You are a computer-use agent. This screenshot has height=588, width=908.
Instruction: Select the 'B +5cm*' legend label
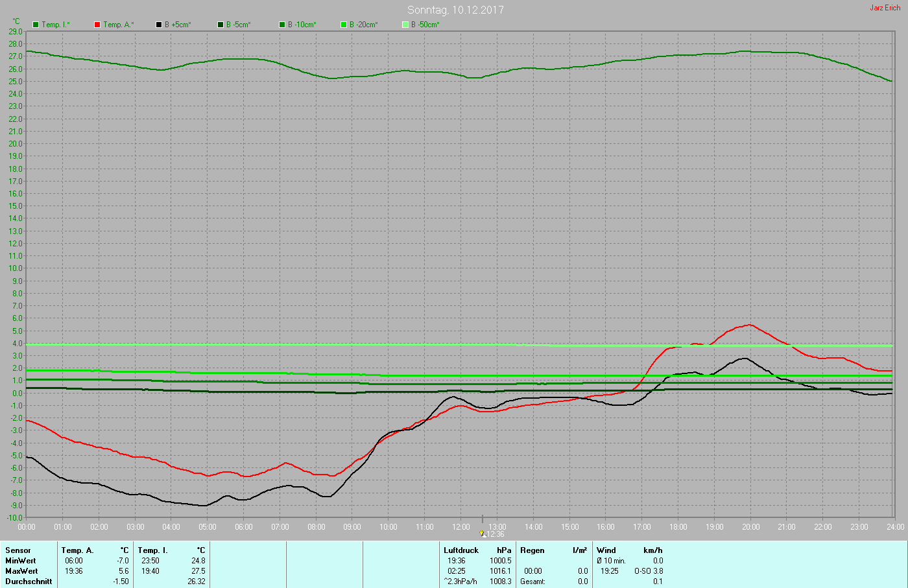178,25
